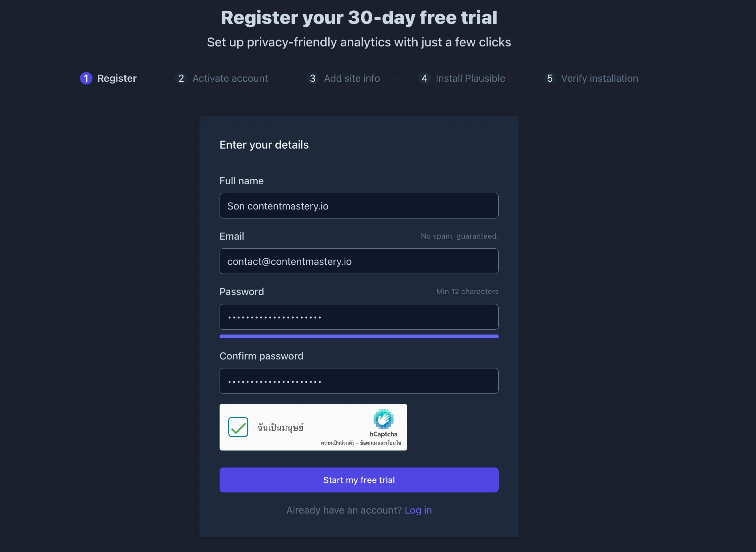
Task: Click the step 4 number badge
Action: (x=425, y=78)
